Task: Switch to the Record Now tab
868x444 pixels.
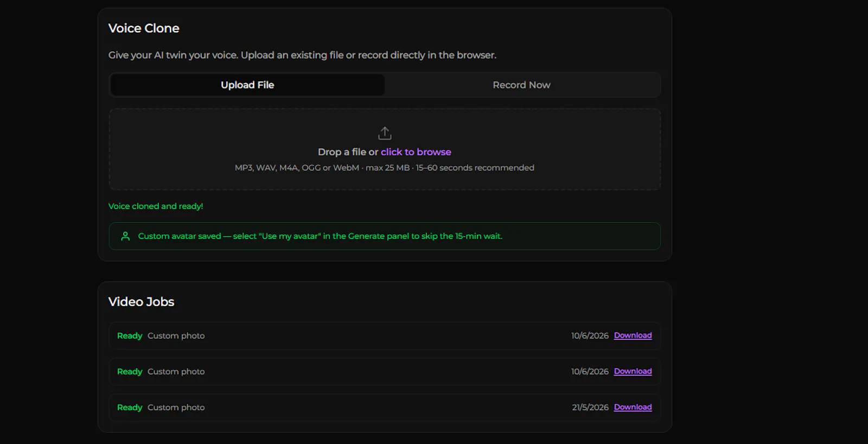Action: coord(521,85)
